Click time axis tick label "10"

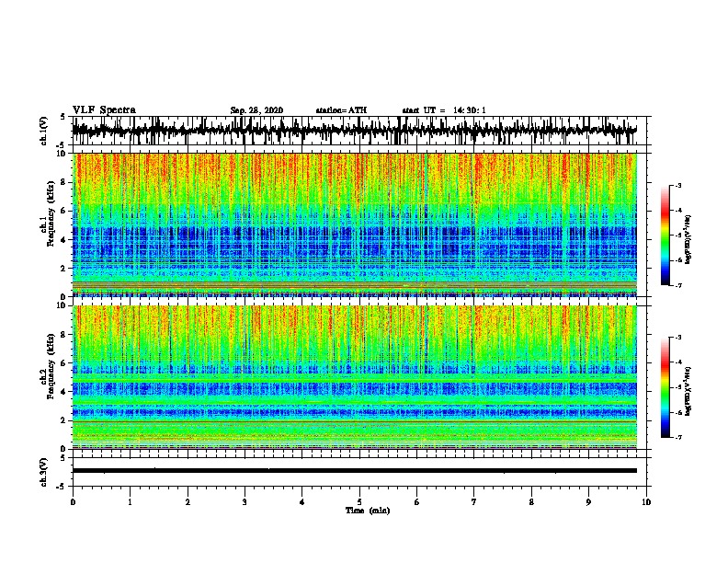click(x=646, y=502)
